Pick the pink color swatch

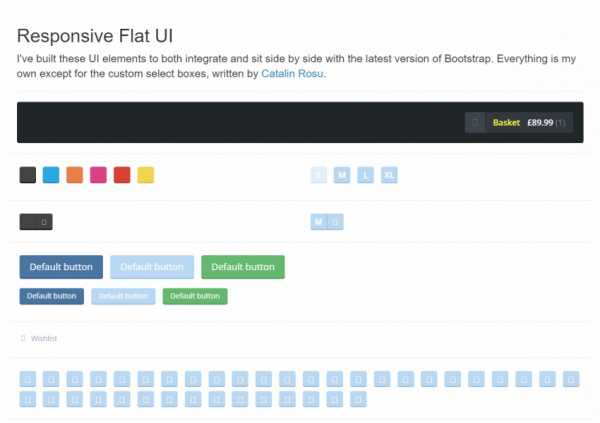98,175
